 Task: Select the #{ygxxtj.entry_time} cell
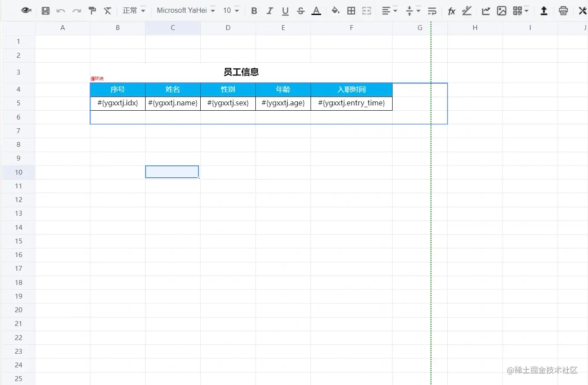click(x=352, y=103)
